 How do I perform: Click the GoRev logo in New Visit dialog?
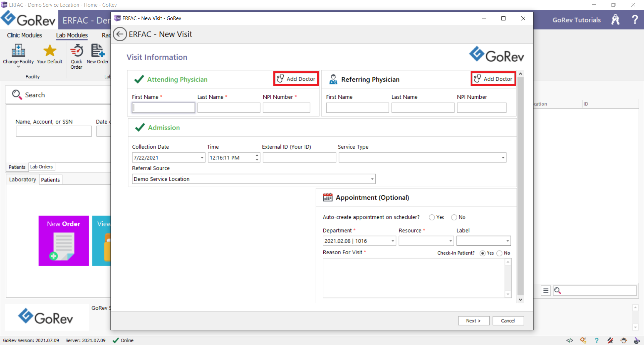[496, 55]
